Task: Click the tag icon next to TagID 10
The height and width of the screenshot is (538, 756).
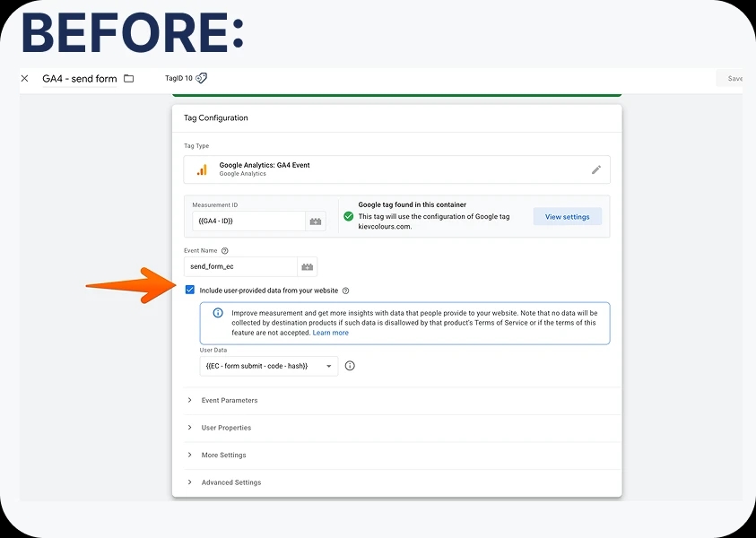Action: 202,78
